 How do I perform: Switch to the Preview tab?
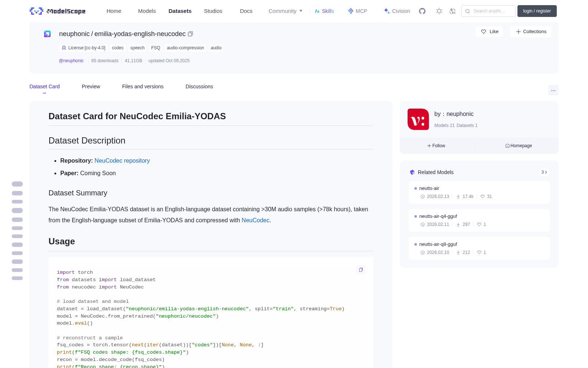pos(91,86)
